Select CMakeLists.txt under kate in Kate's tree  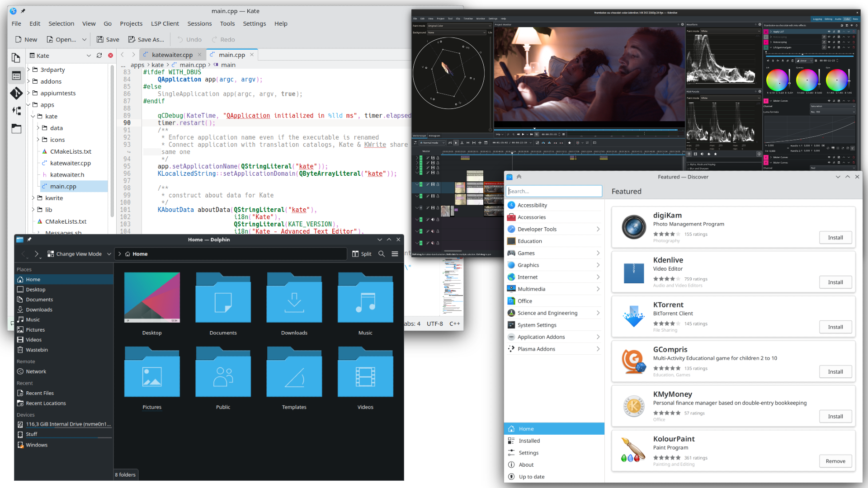(x=71, y=151)
